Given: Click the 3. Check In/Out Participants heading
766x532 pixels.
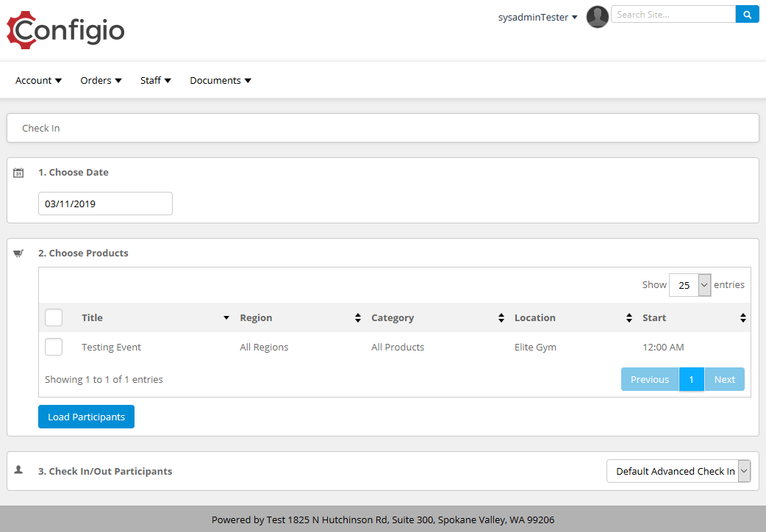Looking at the screenshot, I should click(x=105, y=471).
